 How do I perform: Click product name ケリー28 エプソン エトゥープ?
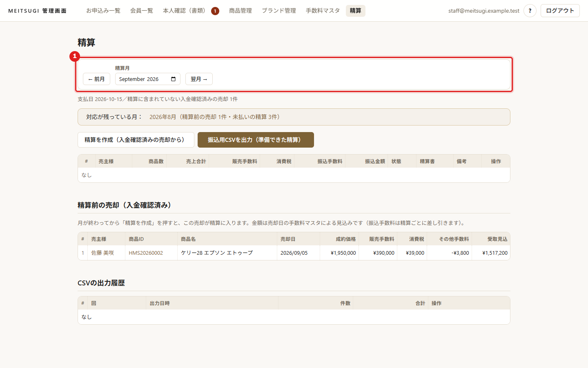[x=217, y=253]
